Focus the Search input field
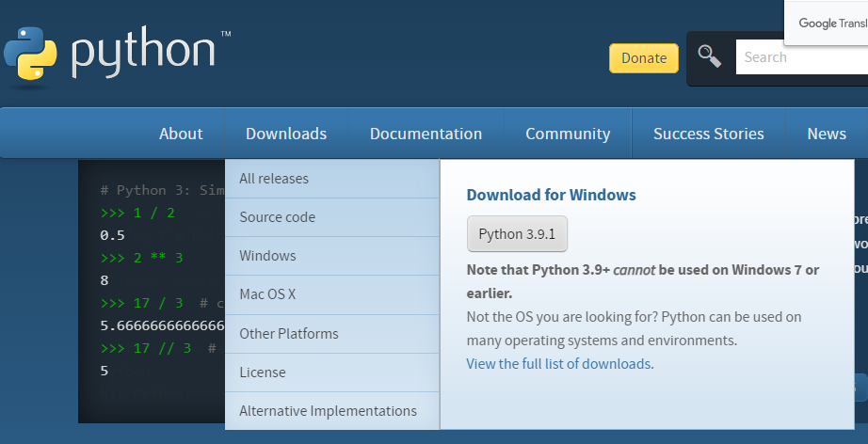The height and width of the screenshot is (444, 868). pos(801,57)
